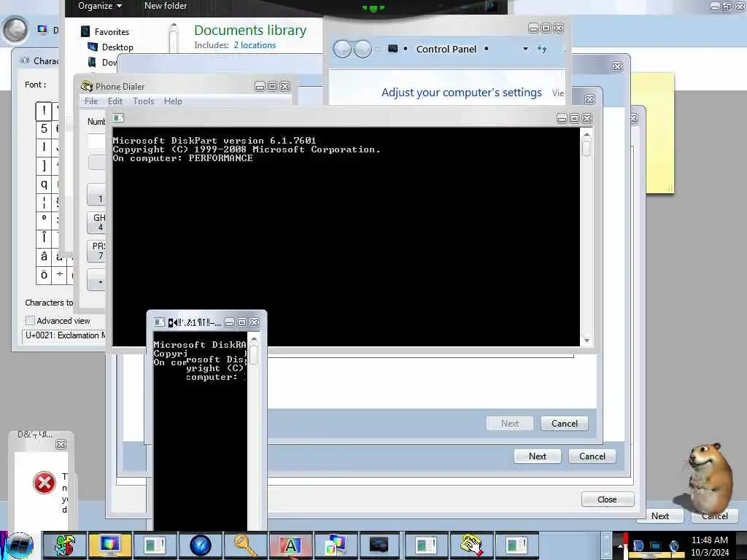747x560 pixels.
Task: Show hidden tray icons arrow
Action: tap(620, 545)
